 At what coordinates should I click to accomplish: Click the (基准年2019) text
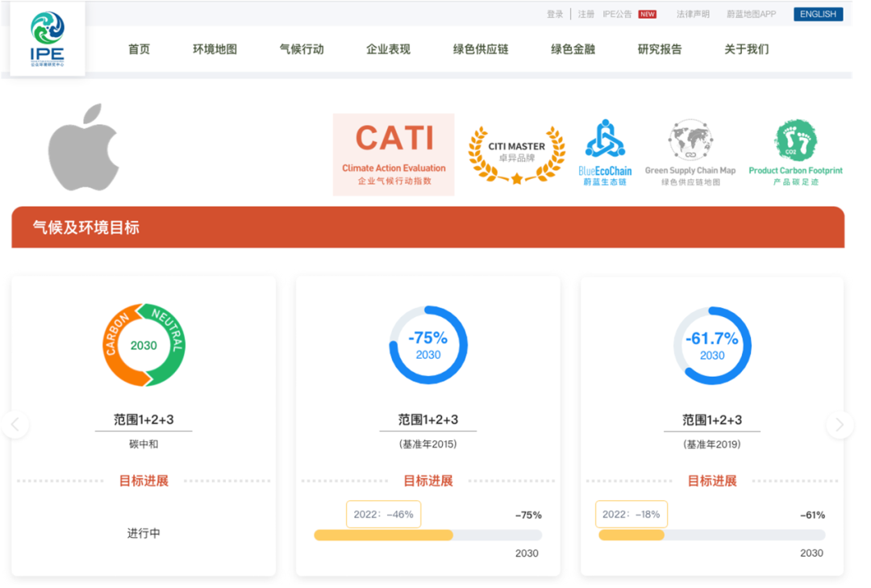click(x=712, y=444)
